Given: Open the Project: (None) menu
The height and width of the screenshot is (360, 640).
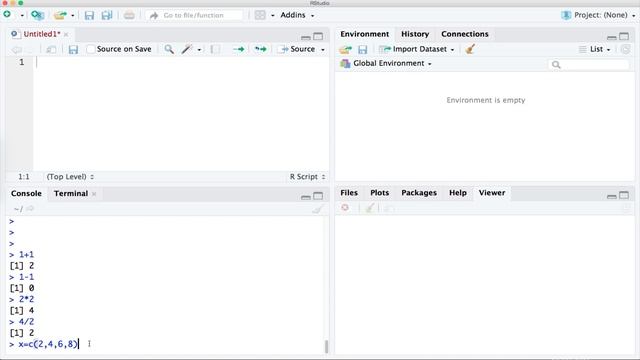Looking at the screenshot, I should tap(598, 15).
